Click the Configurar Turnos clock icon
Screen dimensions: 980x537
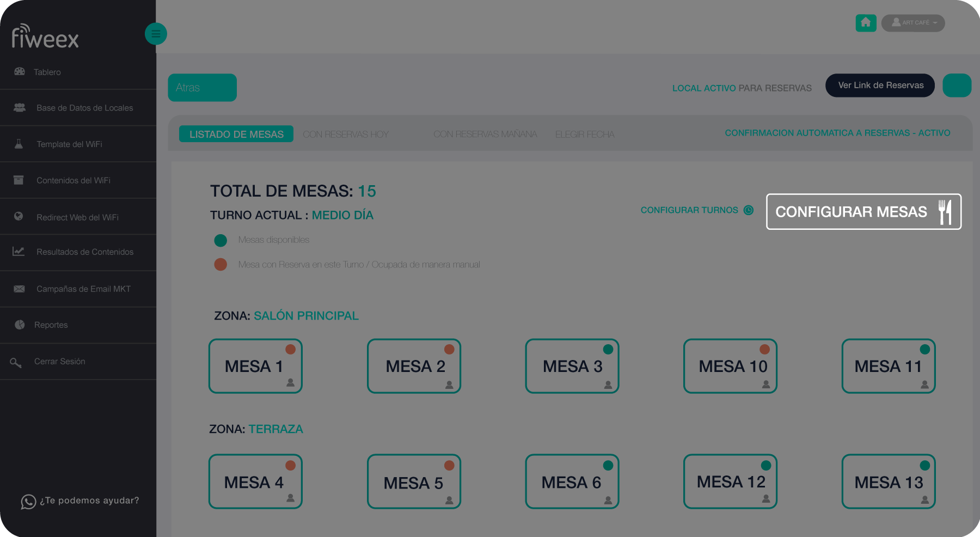749,210
